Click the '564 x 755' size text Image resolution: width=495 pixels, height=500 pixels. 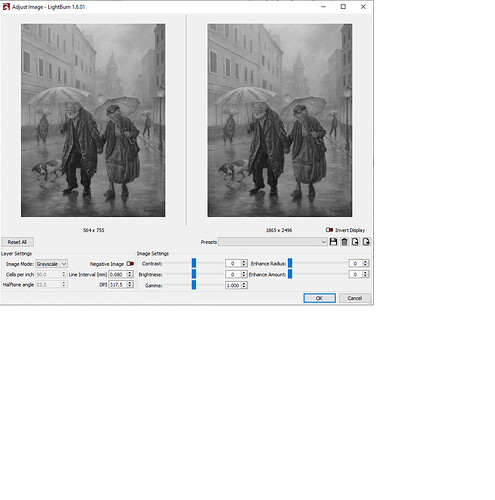pos(94,230)
